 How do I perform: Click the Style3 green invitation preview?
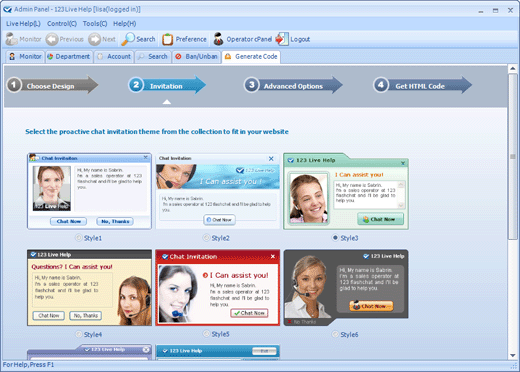coord(346,191)
